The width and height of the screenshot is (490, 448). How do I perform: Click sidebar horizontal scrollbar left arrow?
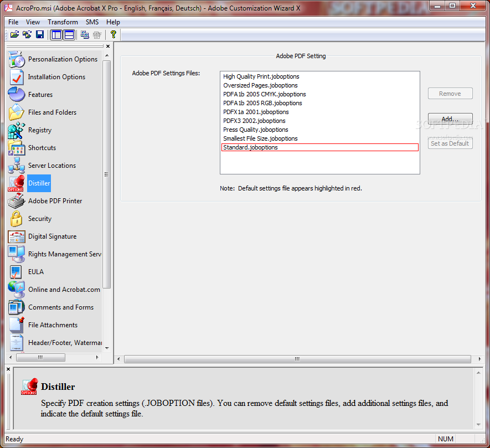click(11, 357)
